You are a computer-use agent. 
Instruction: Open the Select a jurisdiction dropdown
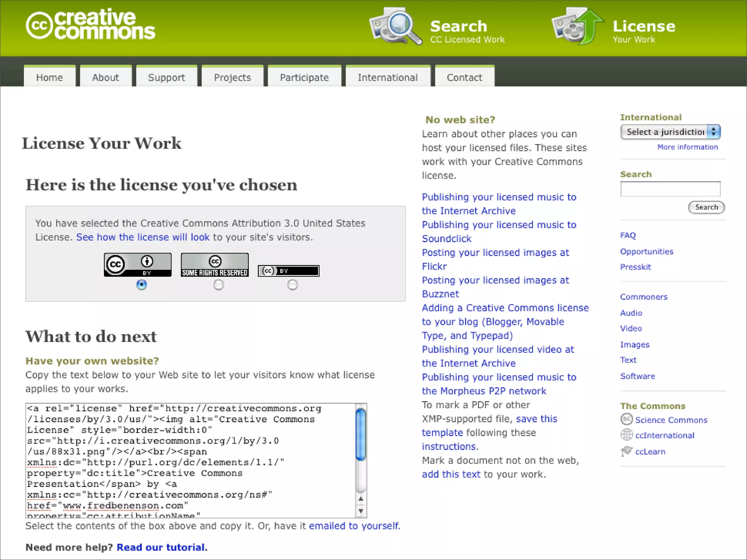pos(670,132)
